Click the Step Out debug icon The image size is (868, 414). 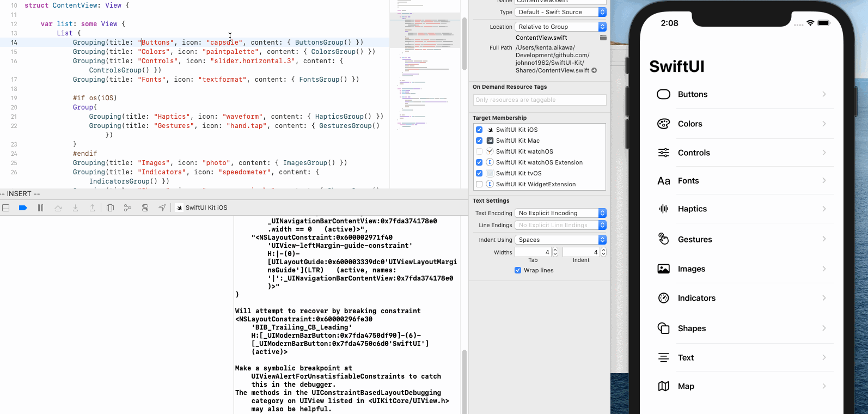(x=93, y=208)
